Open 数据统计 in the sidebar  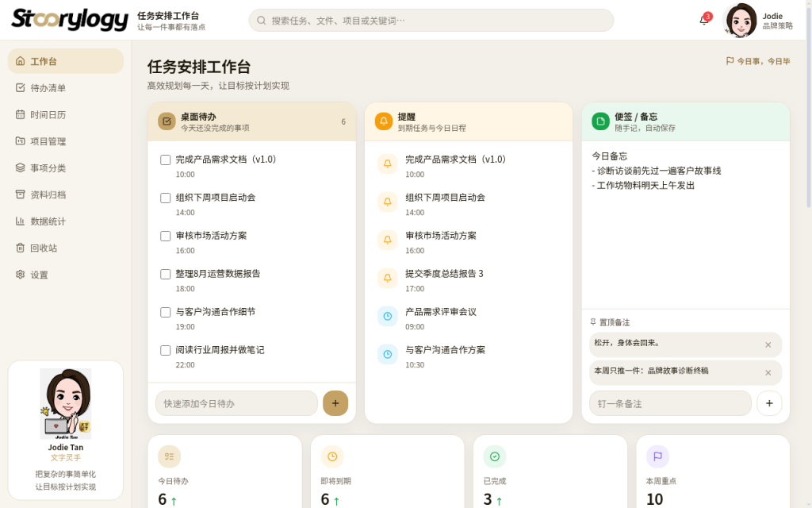point(66,221)
